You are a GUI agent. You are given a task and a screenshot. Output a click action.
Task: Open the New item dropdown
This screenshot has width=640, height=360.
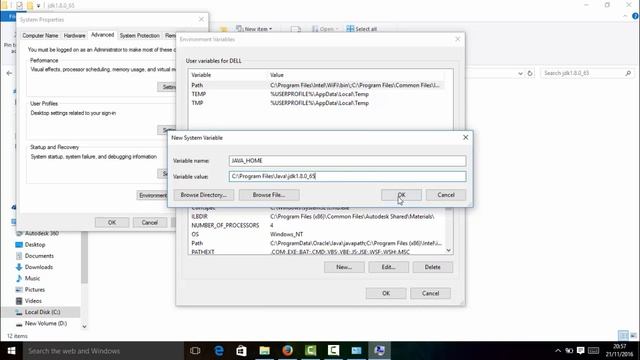pos(254,29)
